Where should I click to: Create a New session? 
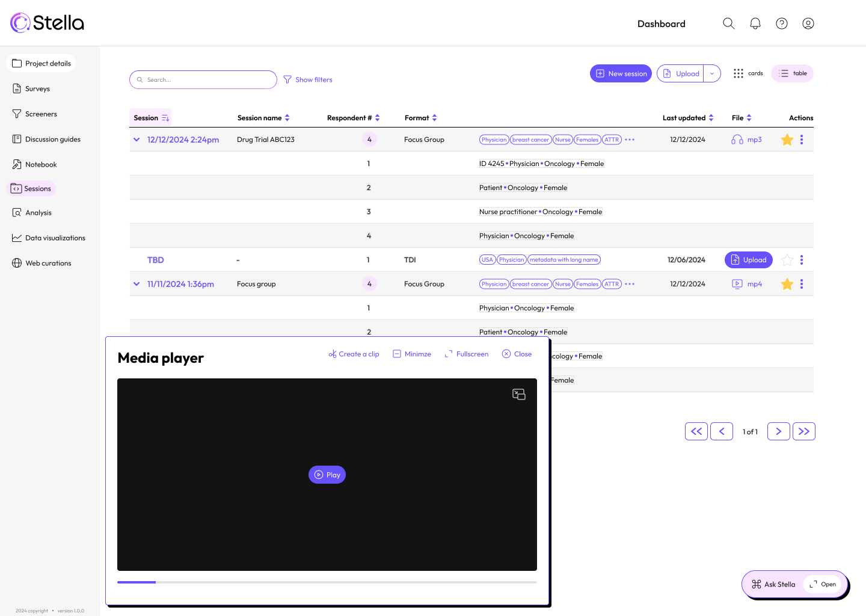pos(621,73)
